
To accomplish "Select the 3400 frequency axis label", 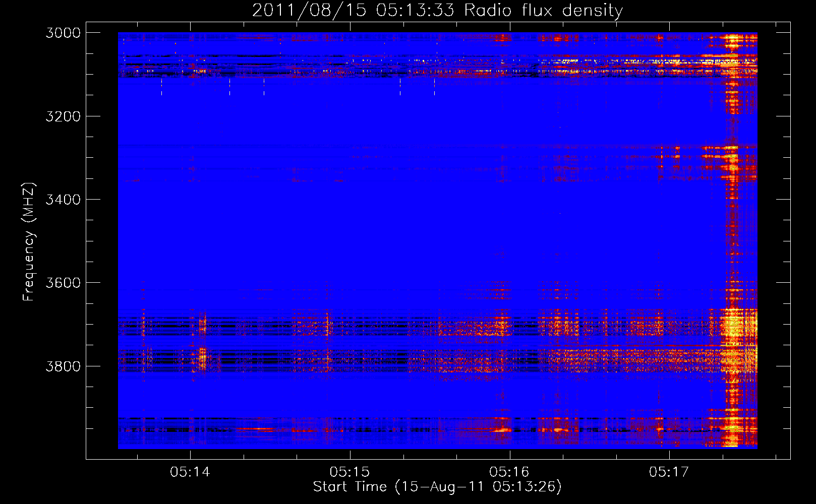I will point(63,200).
